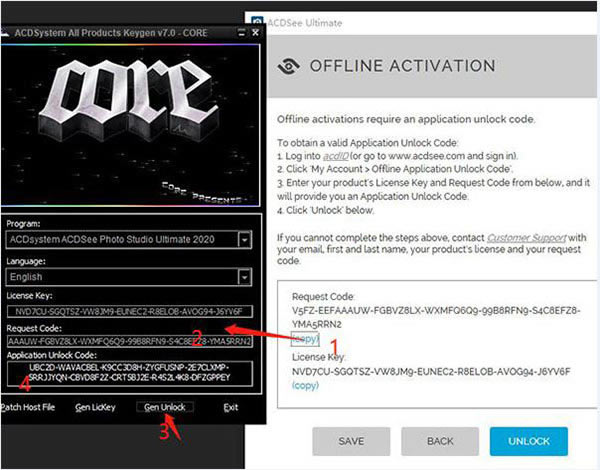Screen dimensions: 600x470
Task: Close the keygen window
Action: click(x=255, y=33)
